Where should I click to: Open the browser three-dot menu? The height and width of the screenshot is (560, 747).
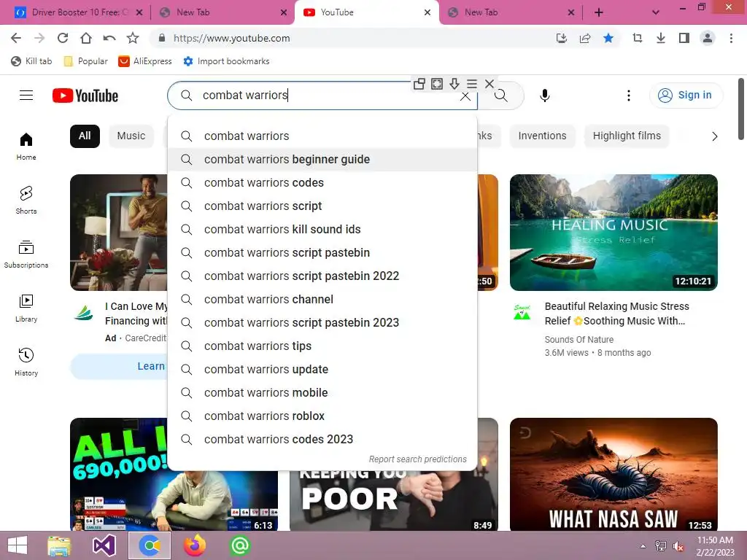[x=731, y=38]
